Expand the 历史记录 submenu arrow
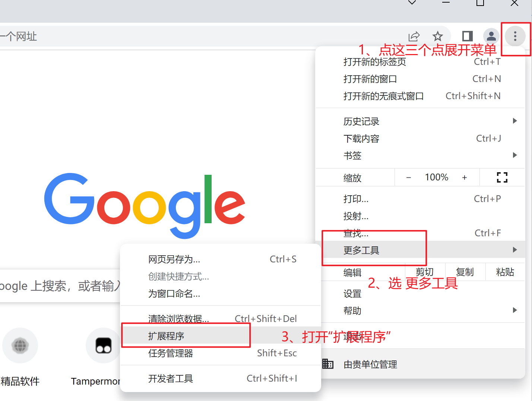 pos(515,121)
